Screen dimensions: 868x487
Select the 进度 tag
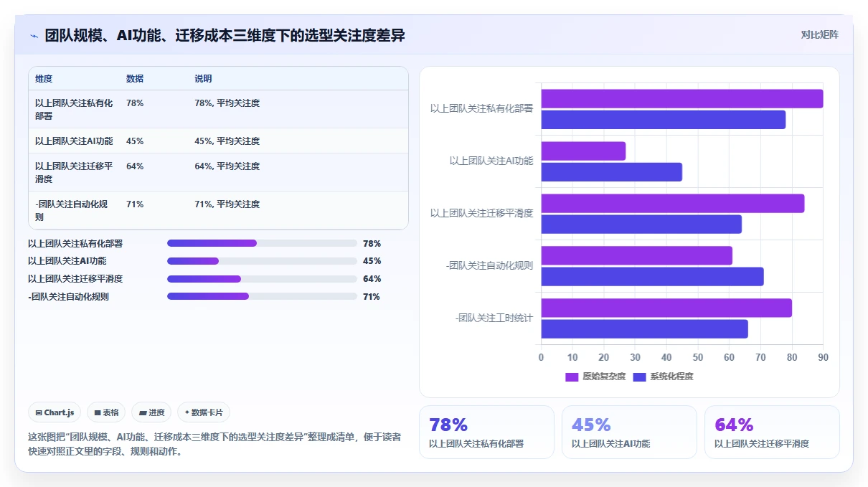click(x=151, y=412)
